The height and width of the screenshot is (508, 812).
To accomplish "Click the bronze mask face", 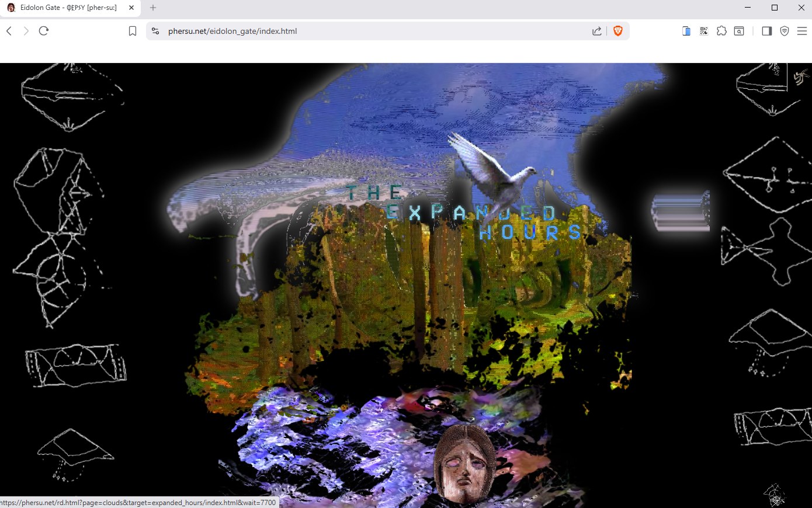I will point(464,463).
